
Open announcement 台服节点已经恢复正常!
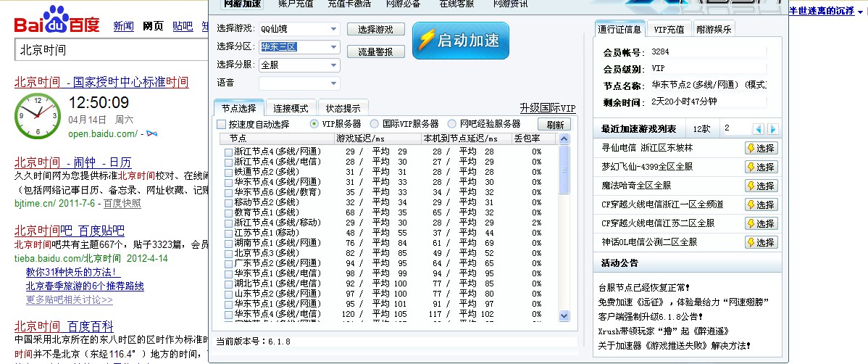point(644,288)
